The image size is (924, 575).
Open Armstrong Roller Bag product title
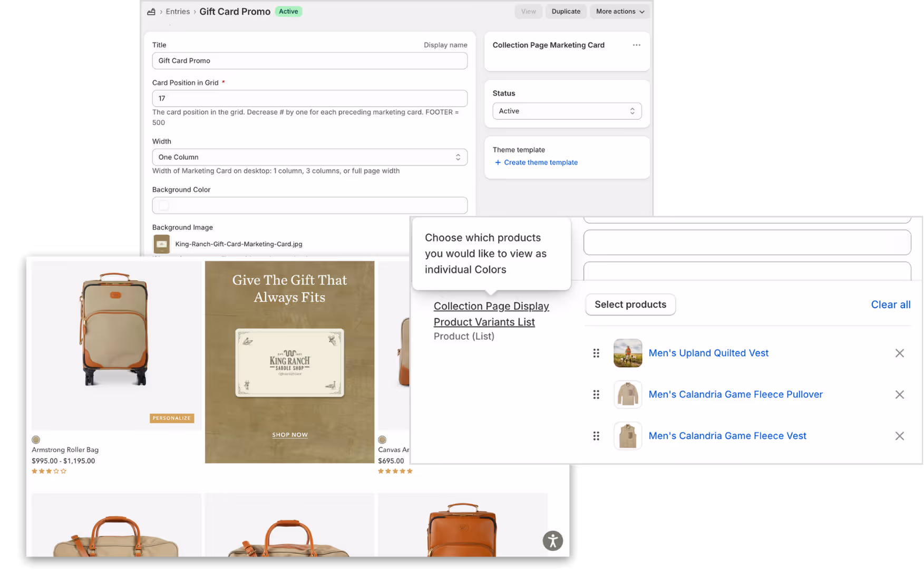65,450
